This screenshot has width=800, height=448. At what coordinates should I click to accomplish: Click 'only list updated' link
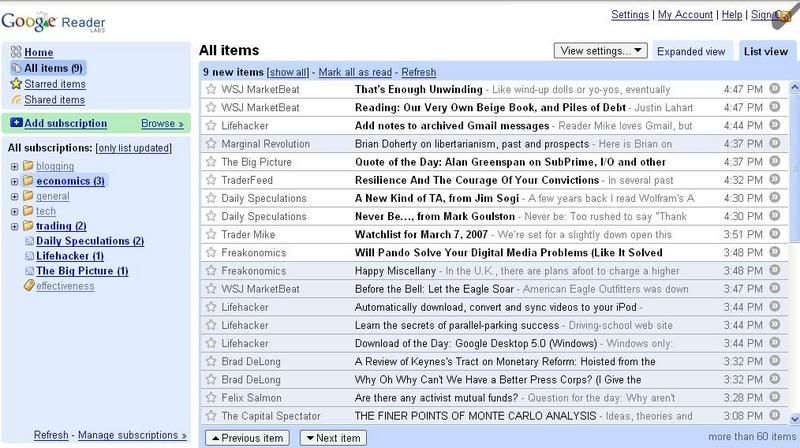134,148
